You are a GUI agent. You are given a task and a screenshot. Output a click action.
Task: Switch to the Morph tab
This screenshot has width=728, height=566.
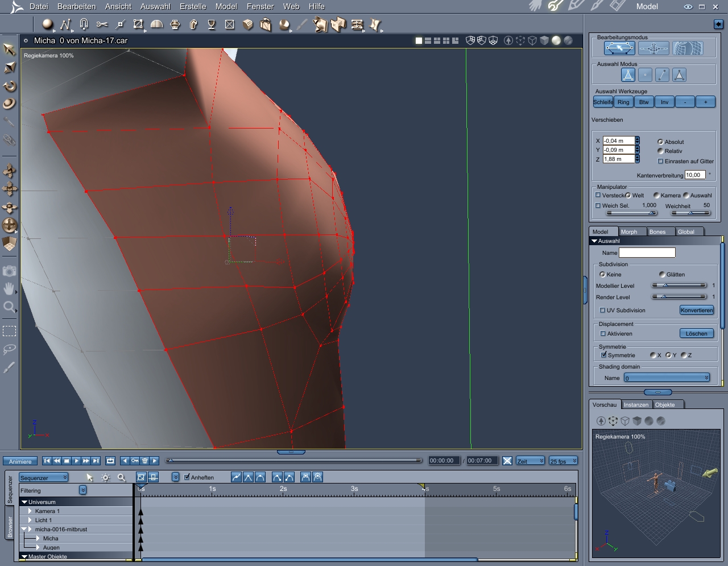point(628,232)
